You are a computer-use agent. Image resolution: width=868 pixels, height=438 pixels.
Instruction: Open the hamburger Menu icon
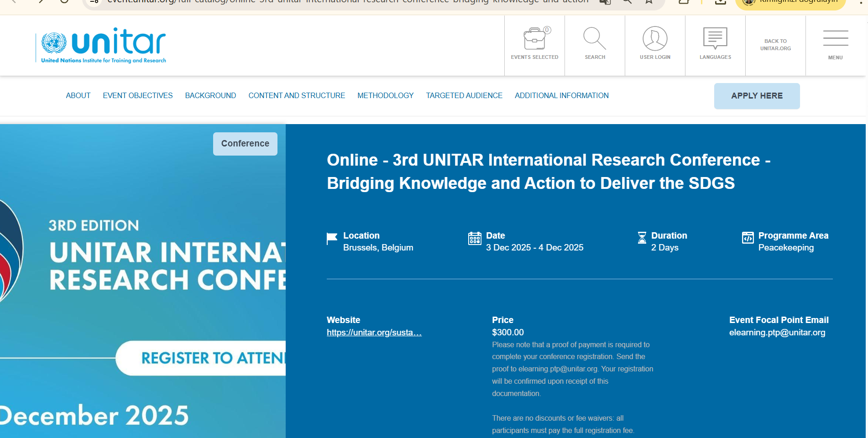[x=836, y=38]
